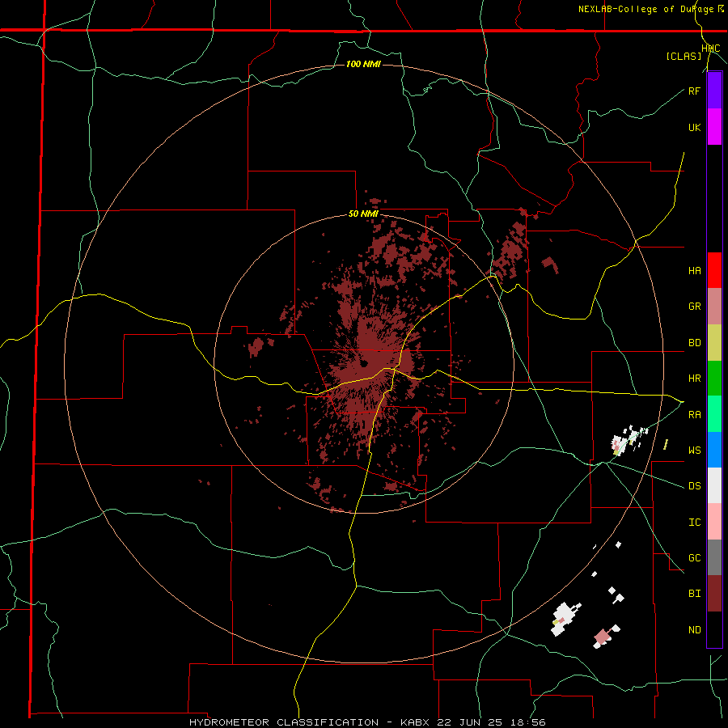This screenshot has height=728, width=728.
Task: Click the [CLAS] legend header
Action: pyautogui.click(x=684, y=56)
